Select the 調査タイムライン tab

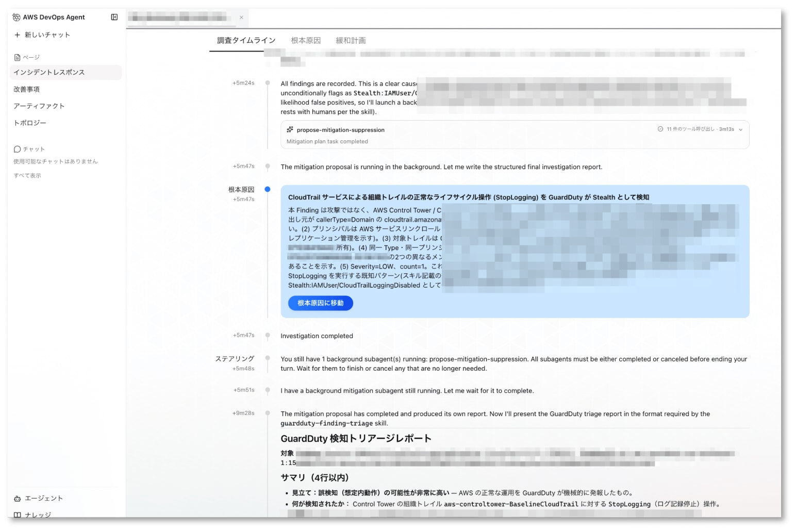[x=246, y=40]
